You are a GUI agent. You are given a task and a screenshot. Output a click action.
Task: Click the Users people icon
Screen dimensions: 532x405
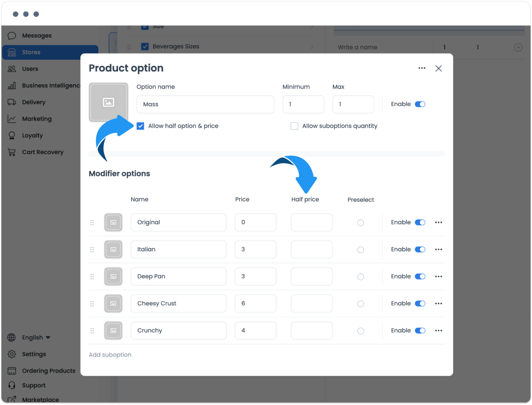tap(12, 69)
